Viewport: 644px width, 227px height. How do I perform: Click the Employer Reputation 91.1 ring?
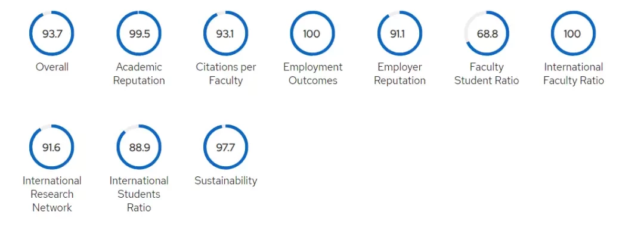[400, 33]
